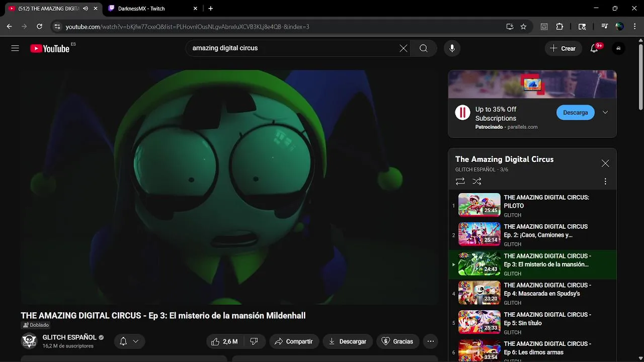Click the Crear button
The image size is (644, 362).
point(563,48)
